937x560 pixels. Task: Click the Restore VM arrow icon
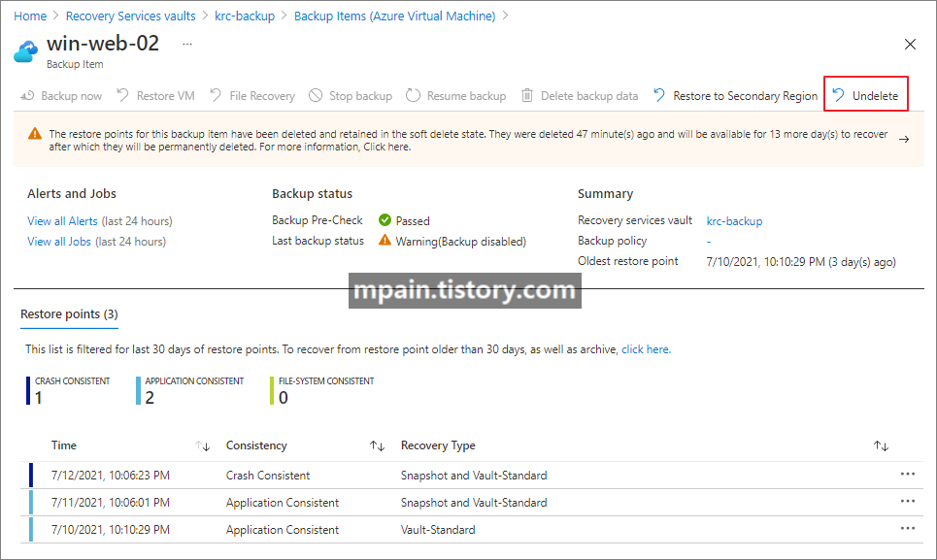pos(122,95)
